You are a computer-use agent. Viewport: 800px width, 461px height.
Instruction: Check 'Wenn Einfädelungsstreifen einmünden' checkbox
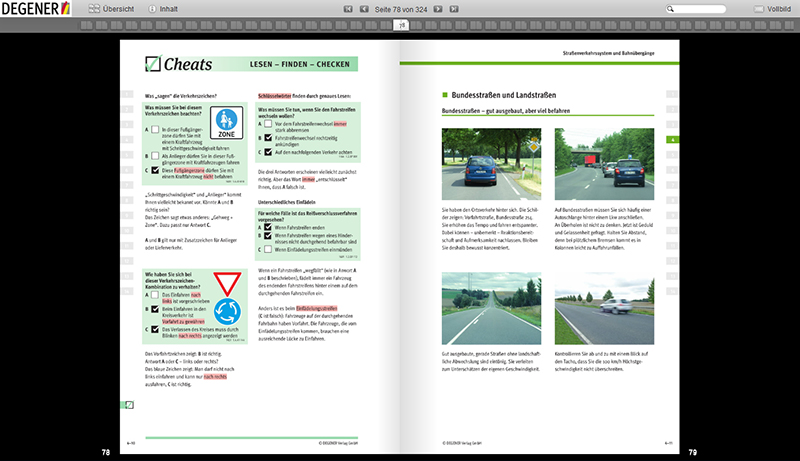pos(268,249)
